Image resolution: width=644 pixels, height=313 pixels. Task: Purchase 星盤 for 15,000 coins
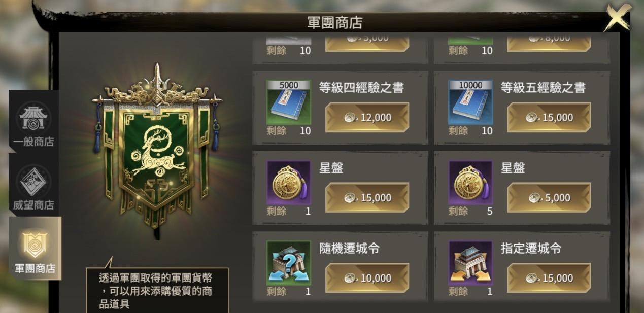point(367,198)
